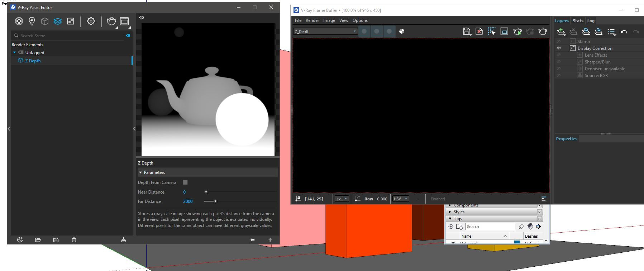Start render with Asset Editor teapot icon
Image resolution: width=644 pixels, height=271 pixels.
111,22
